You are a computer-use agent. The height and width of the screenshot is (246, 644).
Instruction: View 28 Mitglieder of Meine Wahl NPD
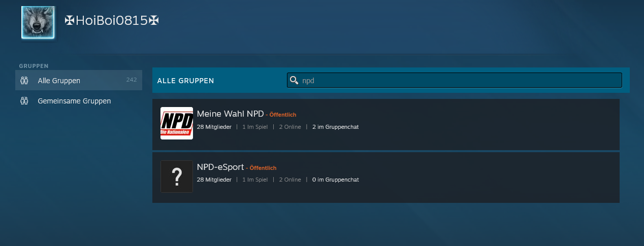tap(214, 127)
